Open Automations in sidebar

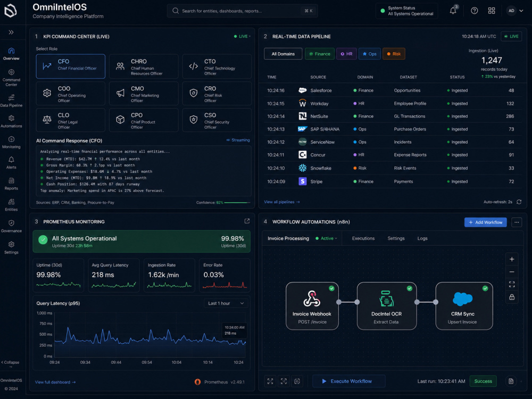point(11,121)
